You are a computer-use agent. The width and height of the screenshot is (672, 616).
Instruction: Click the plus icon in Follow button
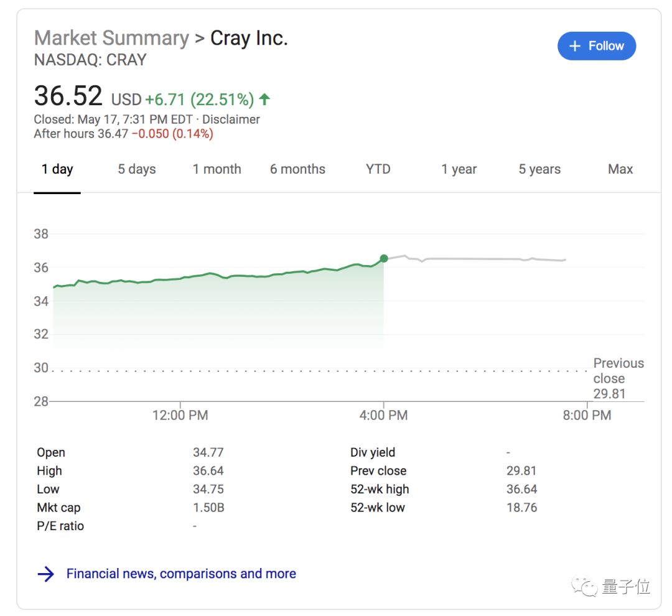click(575, 46)
